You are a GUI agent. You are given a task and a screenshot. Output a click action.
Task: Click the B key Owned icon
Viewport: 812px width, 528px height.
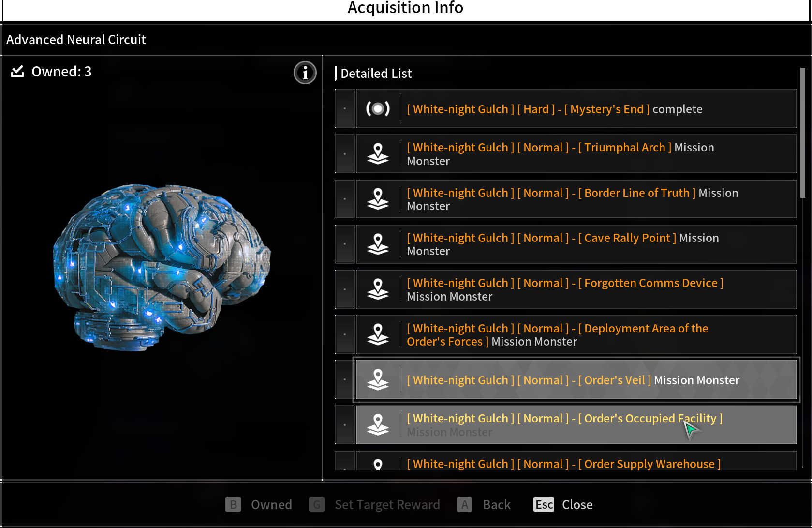coord(233,505)
